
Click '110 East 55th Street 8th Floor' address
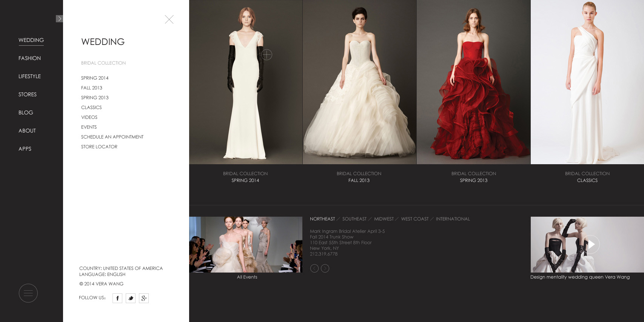pos(341,243)
